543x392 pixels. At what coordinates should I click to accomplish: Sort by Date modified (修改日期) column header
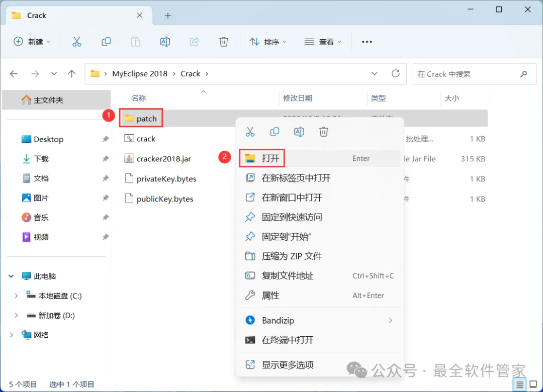pyautogui.click(x=298, y=99)
